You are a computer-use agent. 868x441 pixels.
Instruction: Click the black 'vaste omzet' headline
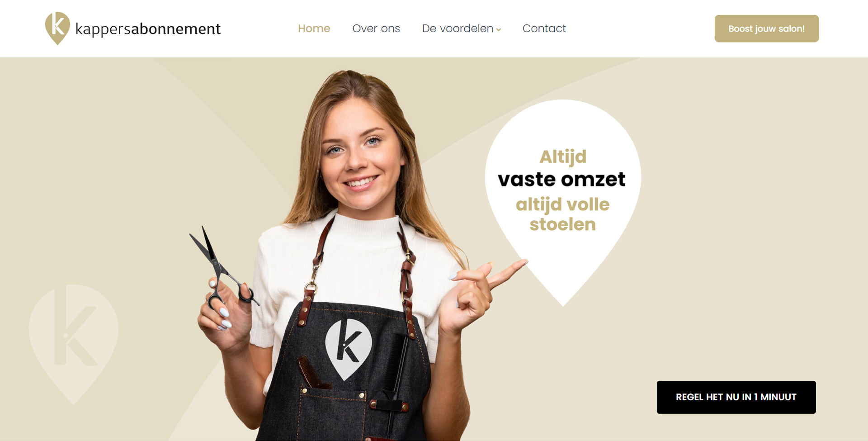562,180
